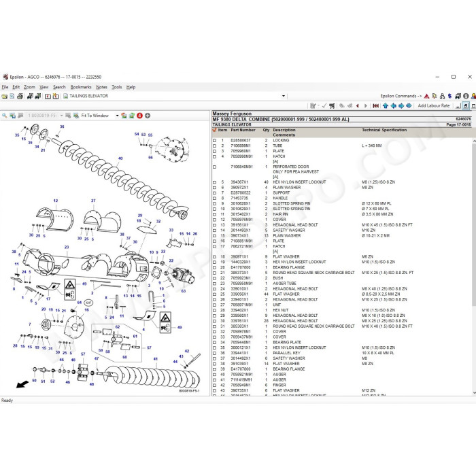Tick the checkbox for item 36 PARALLEL KEY
This screenshot has height=476, width=476.
(x=215, y=354)
